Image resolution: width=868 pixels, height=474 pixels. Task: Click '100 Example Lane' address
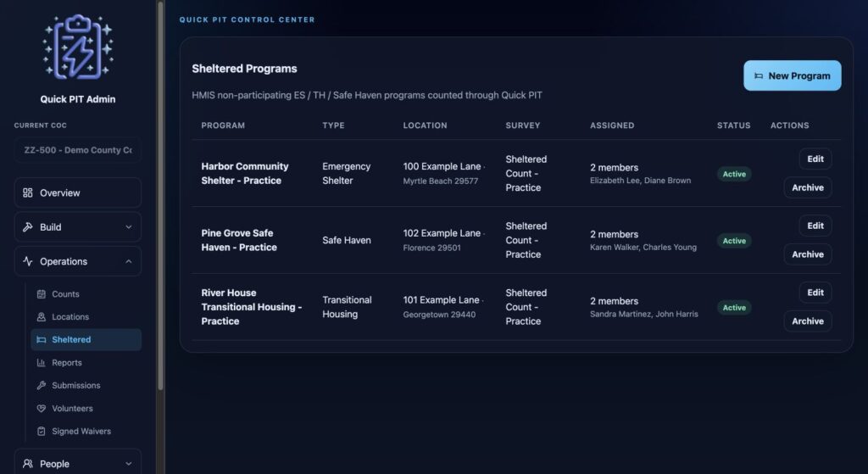point(442,166)
